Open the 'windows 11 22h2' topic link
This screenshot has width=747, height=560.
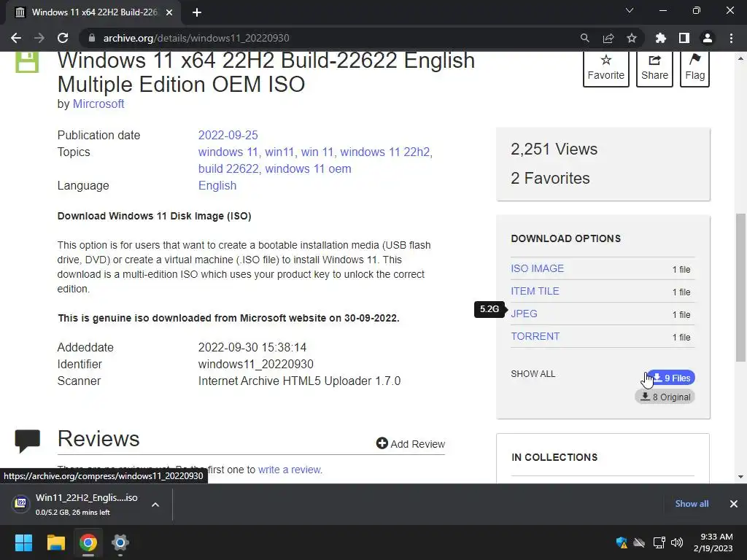[385, 152]
